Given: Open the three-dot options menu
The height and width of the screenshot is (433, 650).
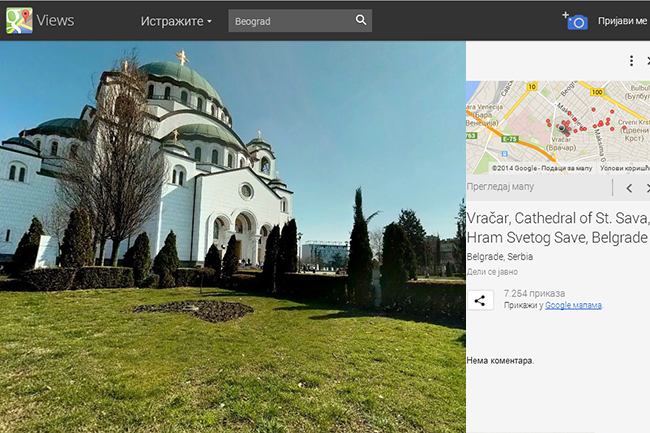Looking at the screenshot, I should coord(631,61).
